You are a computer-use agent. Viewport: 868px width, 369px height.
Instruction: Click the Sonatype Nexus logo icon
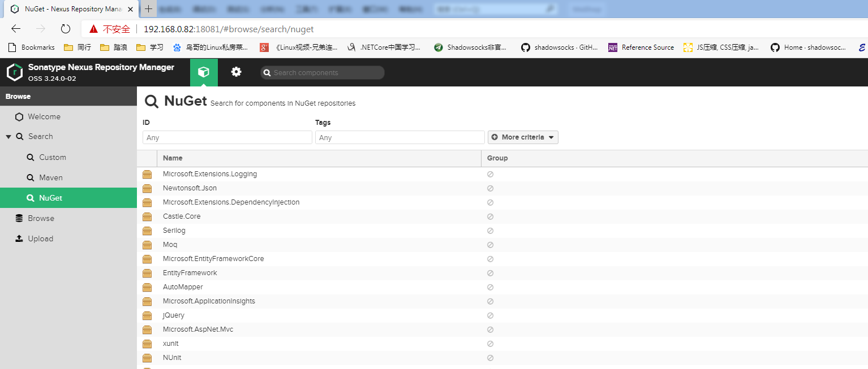[x=14, y=72]
